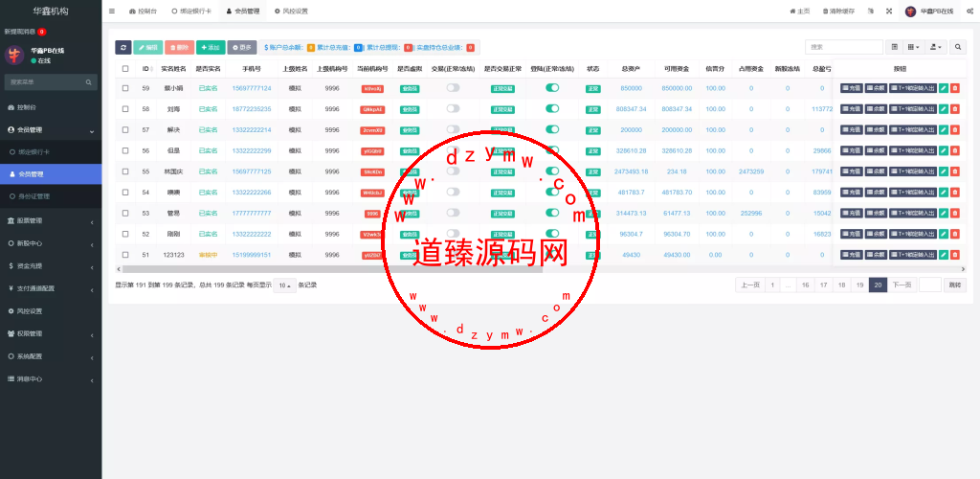Click the 上一页 previous page button

point(750,285)
